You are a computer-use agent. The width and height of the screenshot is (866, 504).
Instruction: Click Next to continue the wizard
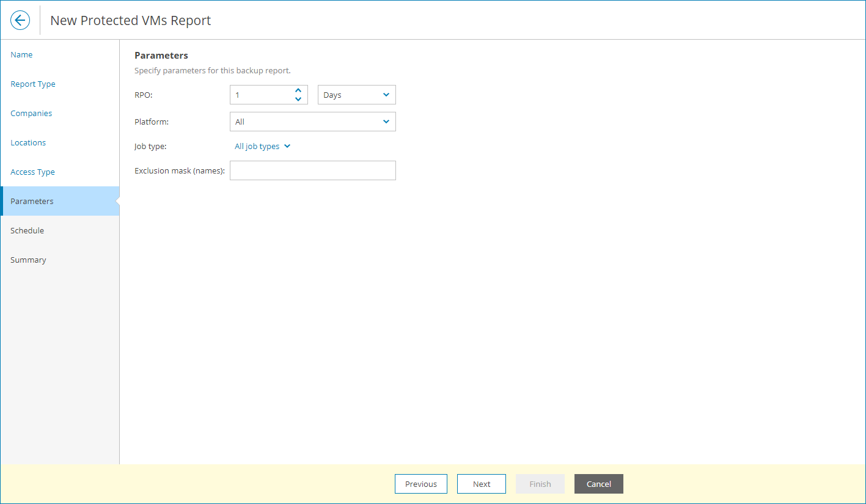(481, 483)
